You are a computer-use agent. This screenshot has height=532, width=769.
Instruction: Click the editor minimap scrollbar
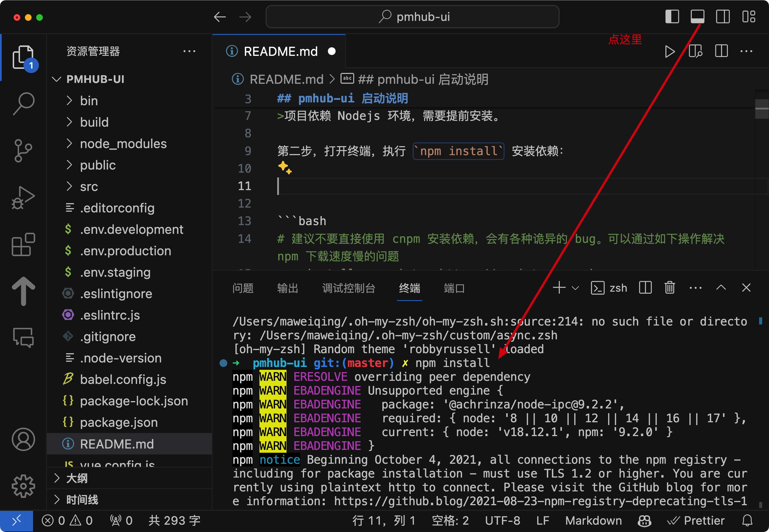tap(762, 109)
